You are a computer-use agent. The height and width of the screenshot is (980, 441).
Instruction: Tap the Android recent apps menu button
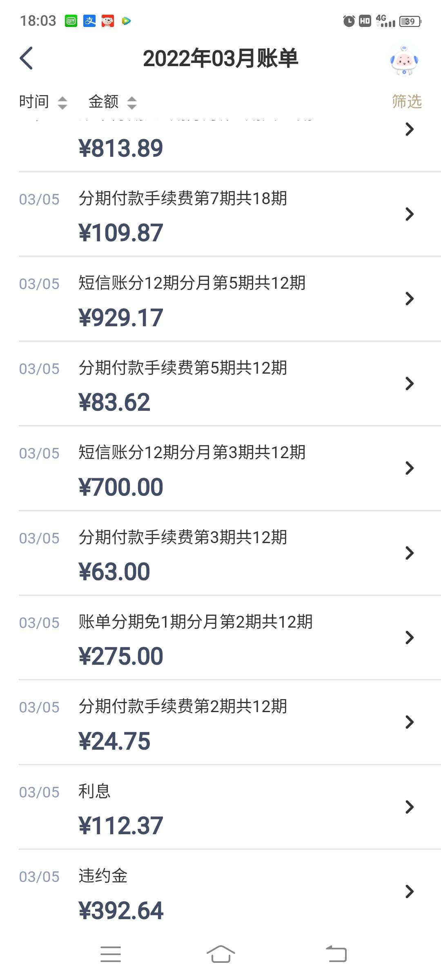coord(111,954)
